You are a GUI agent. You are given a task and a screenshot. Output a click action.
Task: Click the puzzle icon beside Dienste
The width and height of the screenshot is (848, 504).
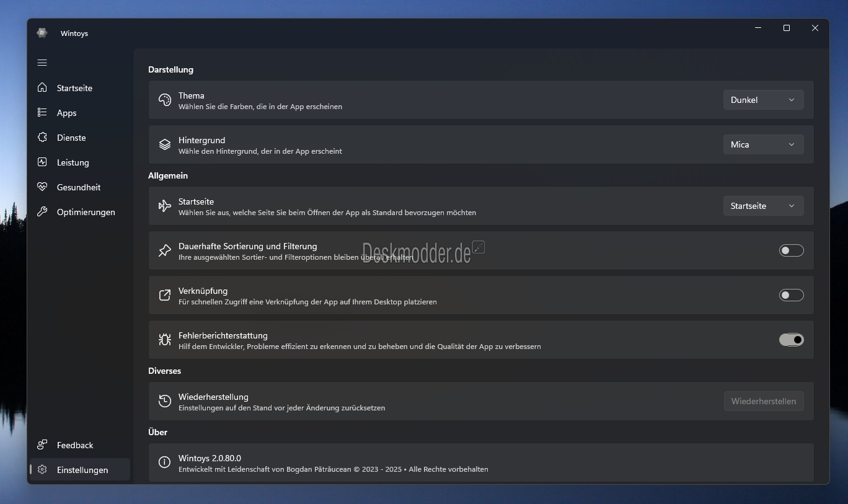42,137
